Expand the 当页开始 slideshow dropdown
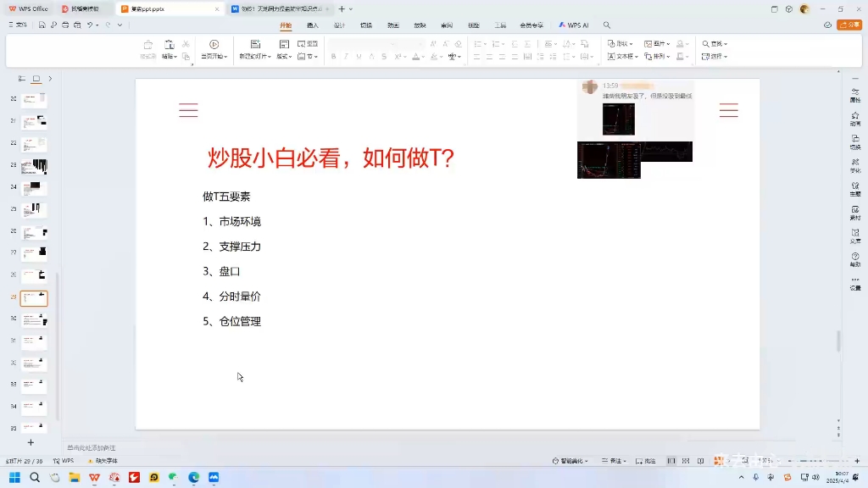The width and height of the screenshot is (868, 488). (x=214, y=57)
